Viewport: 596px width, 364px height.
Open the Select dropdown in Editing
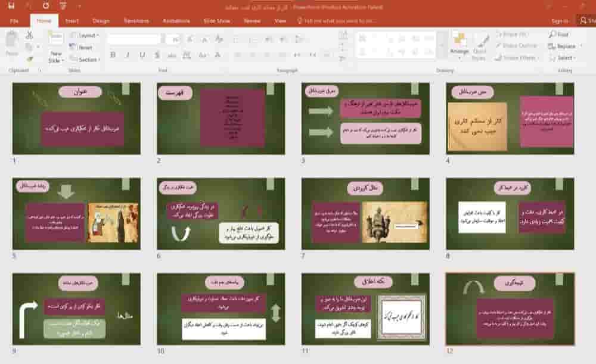click(562, 58)
